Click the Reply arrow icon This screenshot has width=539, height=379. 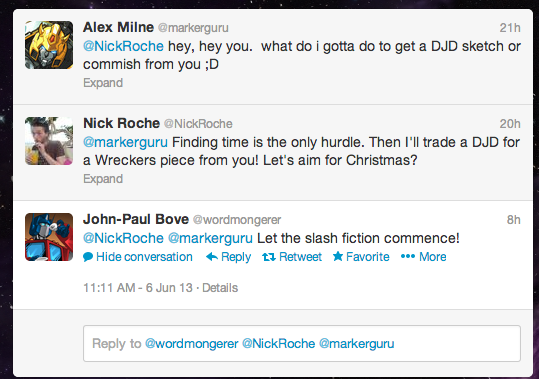click(212, 257)
